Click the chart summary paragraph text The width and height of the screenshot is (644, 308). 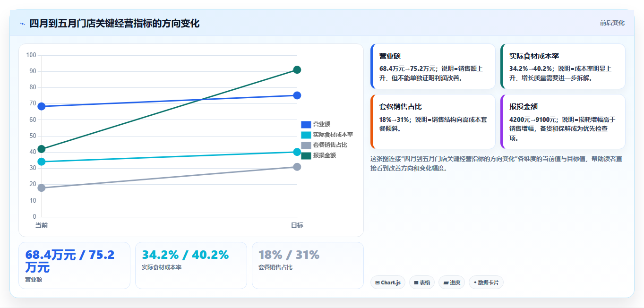tap(497, 163)
